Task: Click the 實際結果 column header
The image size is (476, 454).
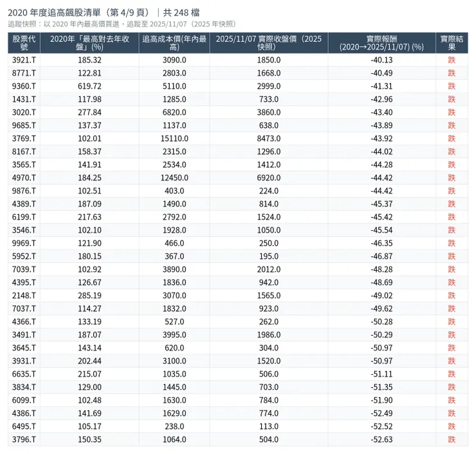Action: (452, 43)
